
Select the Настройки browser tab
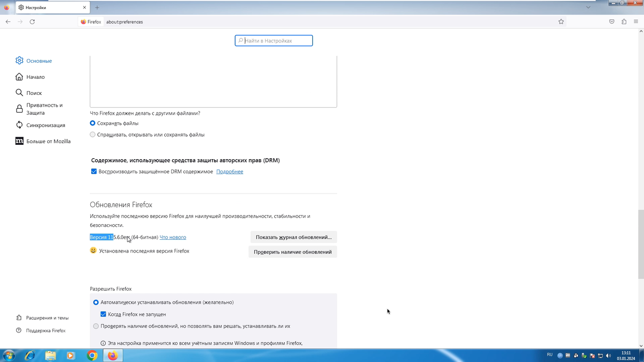pos(52,8)
